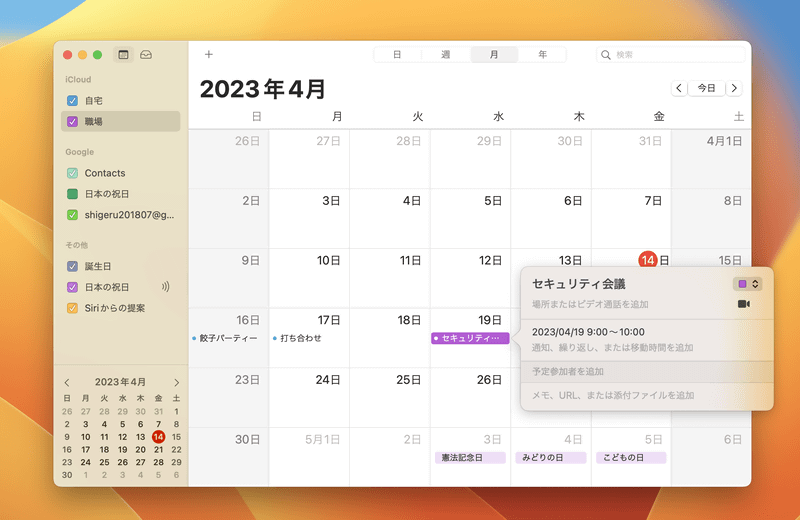Screen dimensions: 800x520
Task: Click the search magnifier icon
Action: pos(606,55)
